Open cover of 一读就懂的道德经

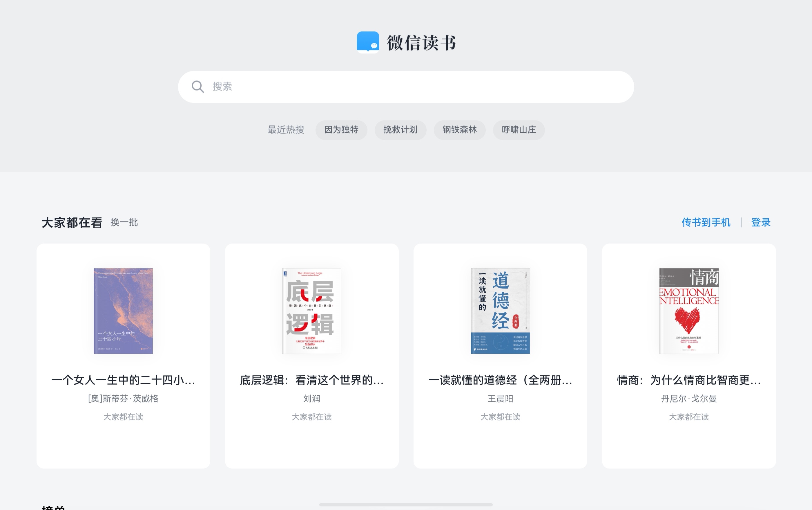500,311
